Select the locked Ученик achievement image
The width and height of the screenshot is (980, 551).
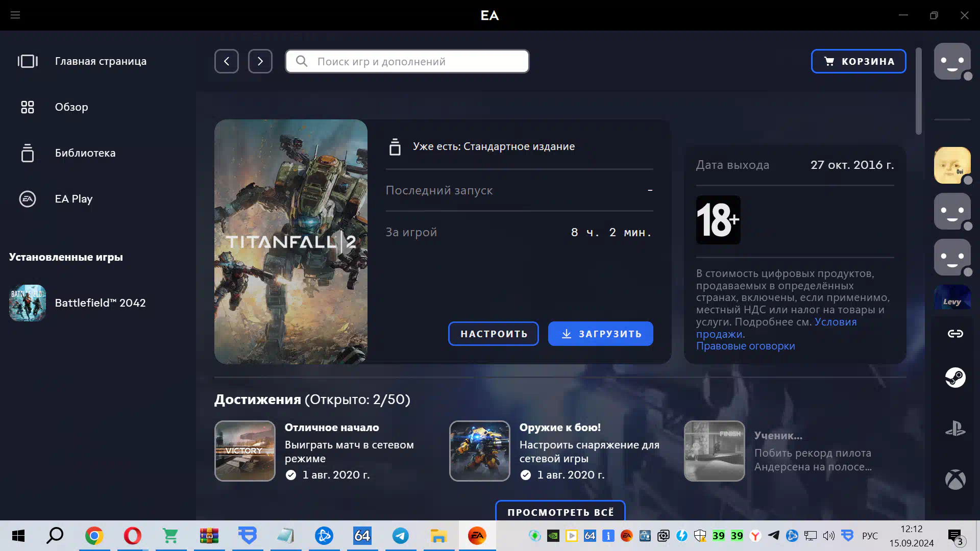click(715, 451)
